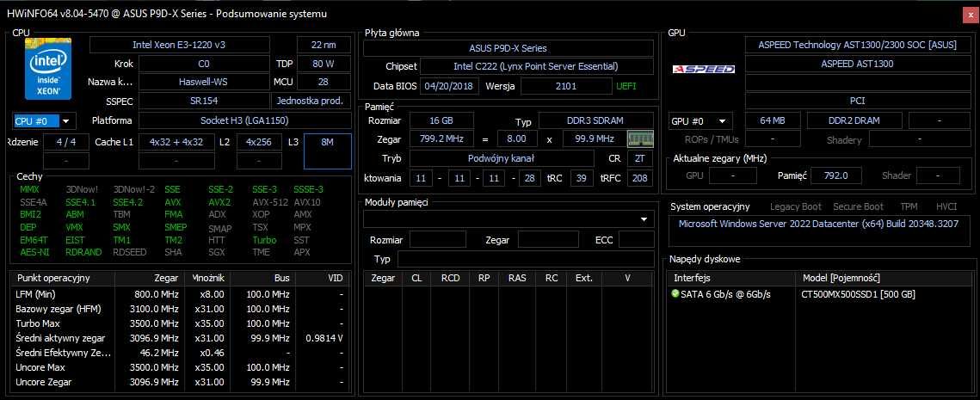Click the Punkt operacyjny column header
This screenshot has height=400, width=980.
click(x=63, y=278)
